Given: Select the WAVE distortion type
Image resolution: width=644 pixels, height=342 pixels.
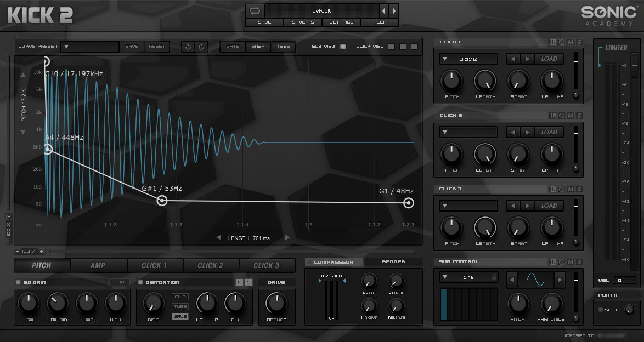Looking at the screenshot, I should pos(180,317).
